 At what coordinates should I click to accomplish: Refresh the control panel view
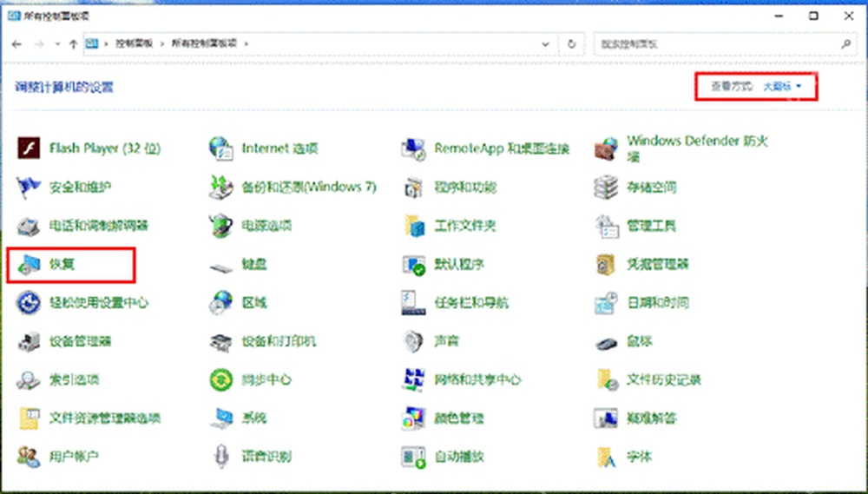coord(572,43)
